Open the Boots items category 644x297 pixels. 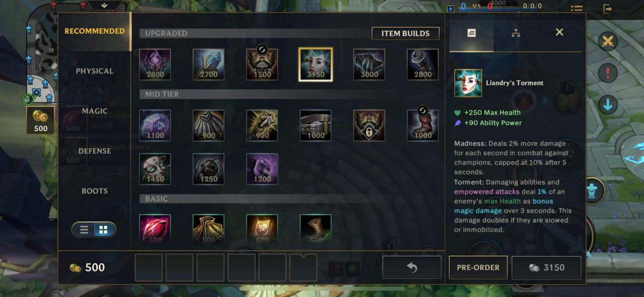[x=95, y=191]
